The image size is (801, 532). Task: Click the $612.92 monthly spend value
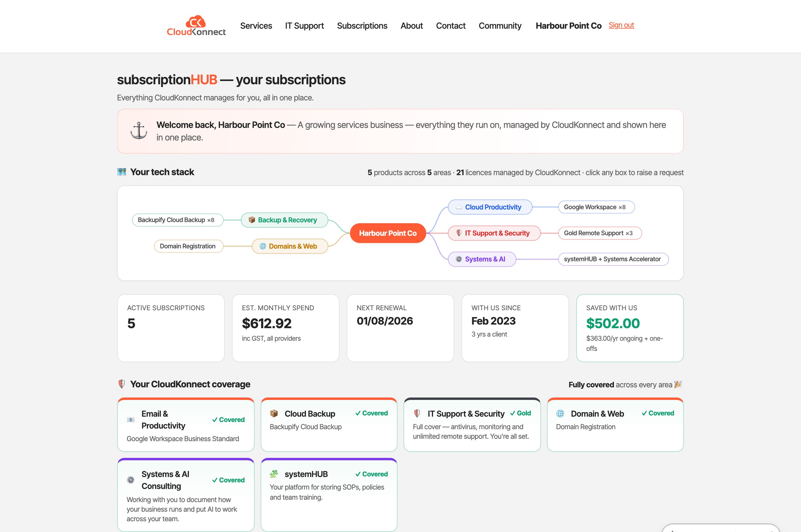[267, 323]
